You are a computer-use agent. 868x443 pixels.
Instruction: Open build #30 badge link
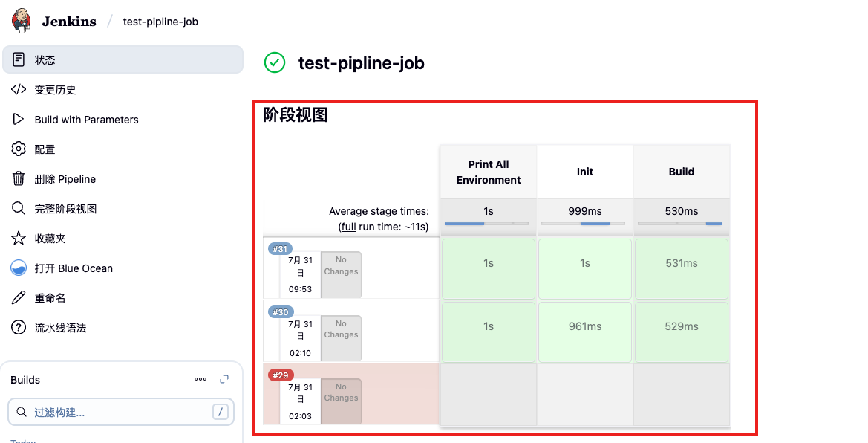[281, 312]
